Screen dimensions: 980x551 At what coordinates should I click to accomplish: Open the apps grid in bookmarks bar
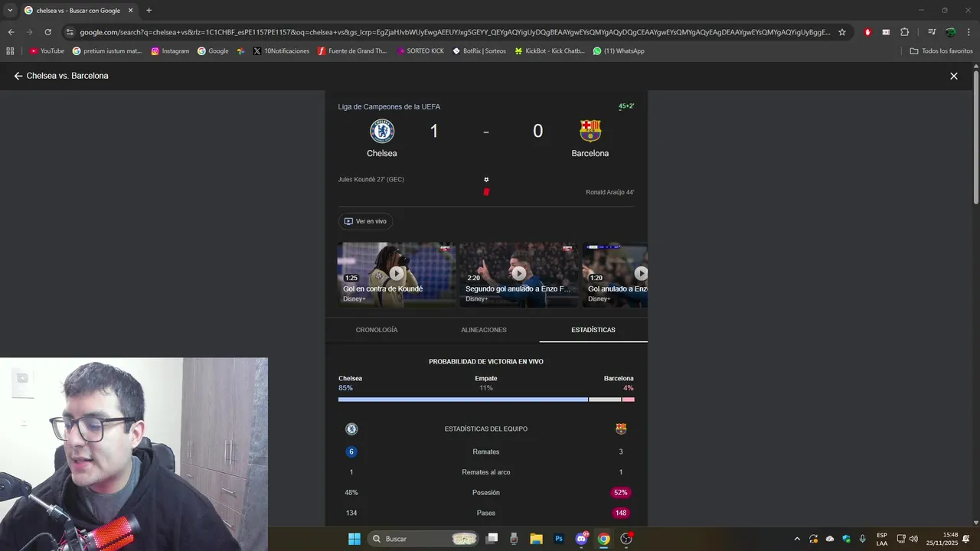click(x=10, y=51)
